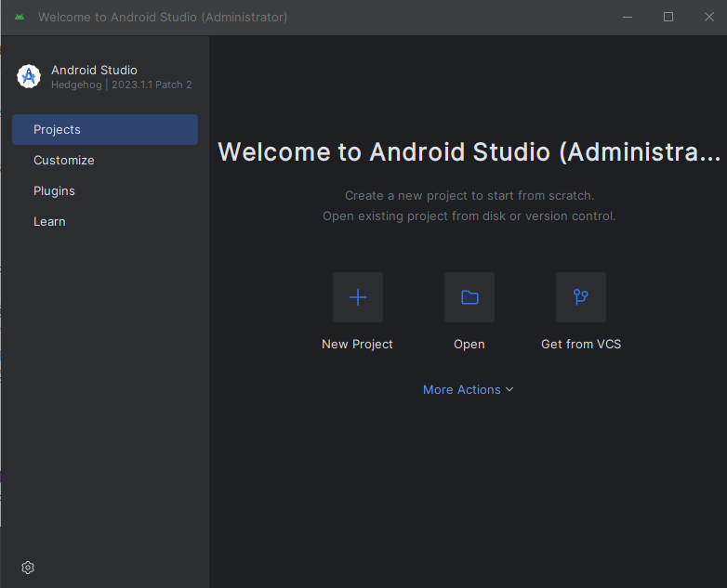This screenshot has width=727, height=588.
Task: Click the Get from VCS branch icon
Action: click(x=581, y=297)
